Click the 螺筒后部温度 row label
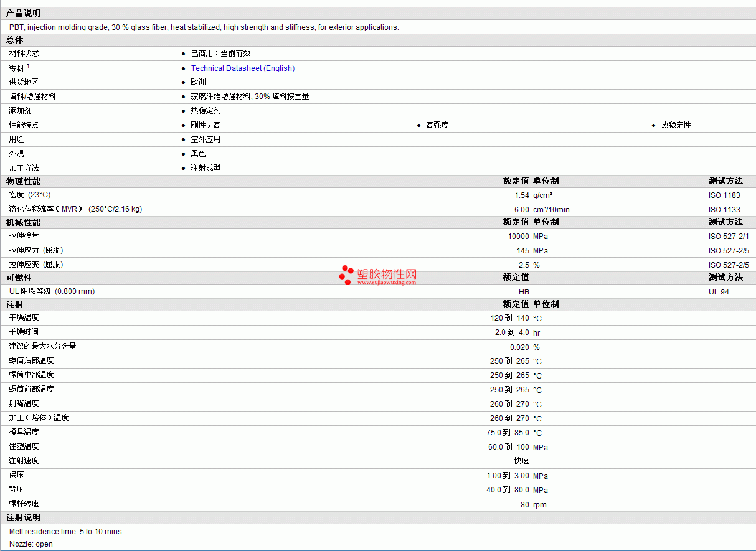The width and height of the screenshot is (756, 551). tap(31, 361)
